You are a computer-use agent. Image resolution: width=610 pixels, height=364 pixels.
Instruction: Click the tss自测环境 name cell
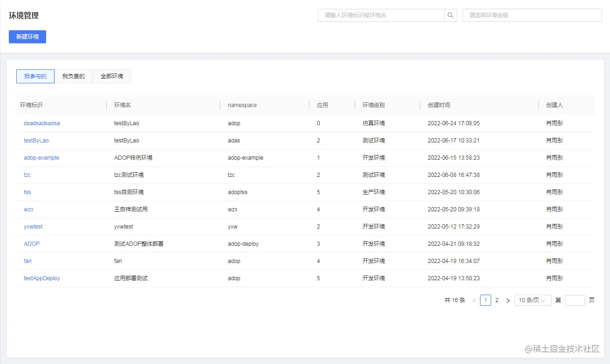click(129, 192)
